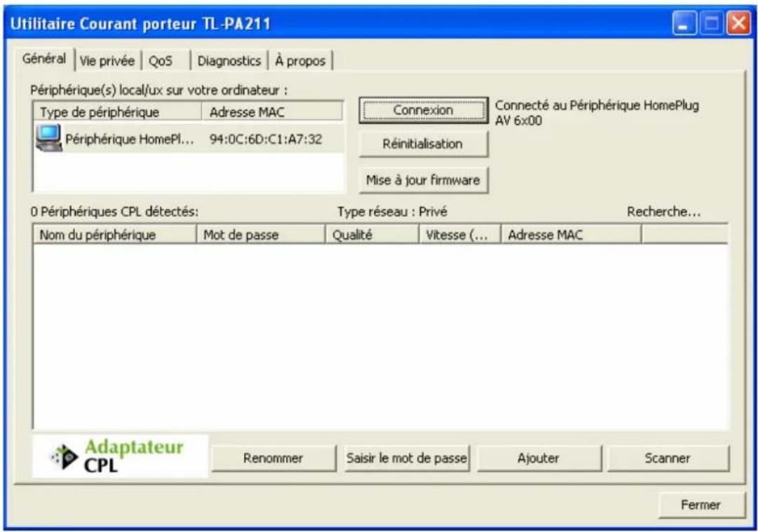758x532 pixels.
Task: Switch to the Diagnostics tab
Action: click(229, 61)
